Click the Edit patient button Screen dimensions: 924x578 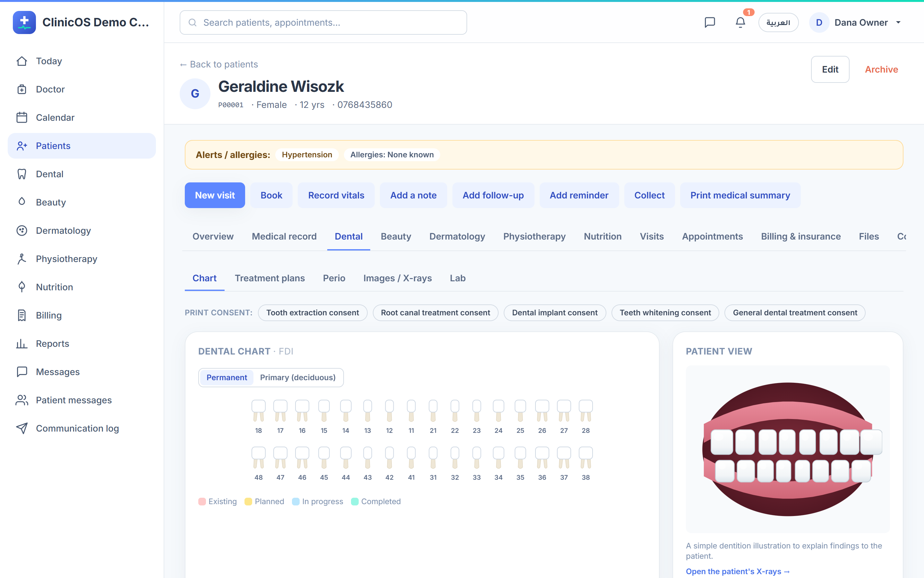[x=830, y=69]
